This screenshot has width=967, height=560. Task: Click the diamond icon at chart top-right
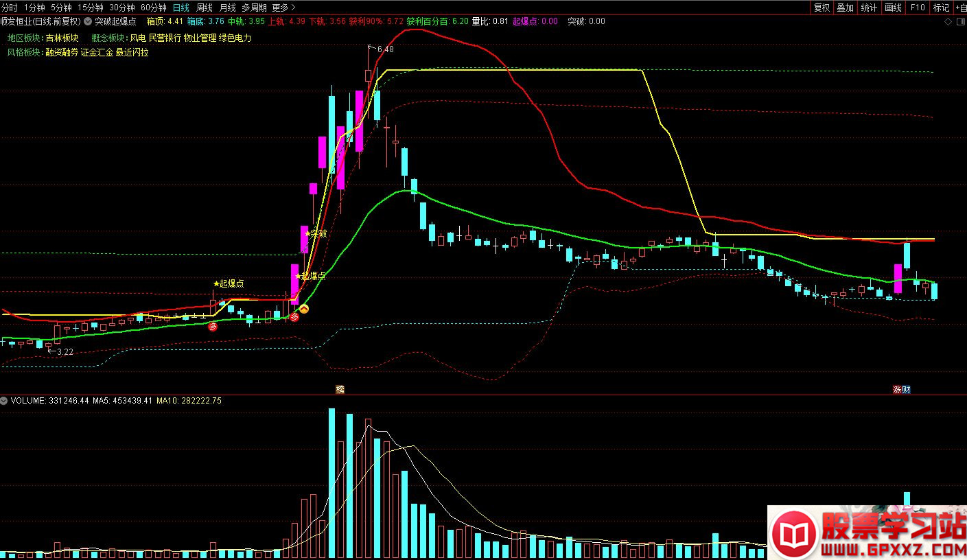pos(948,21)
